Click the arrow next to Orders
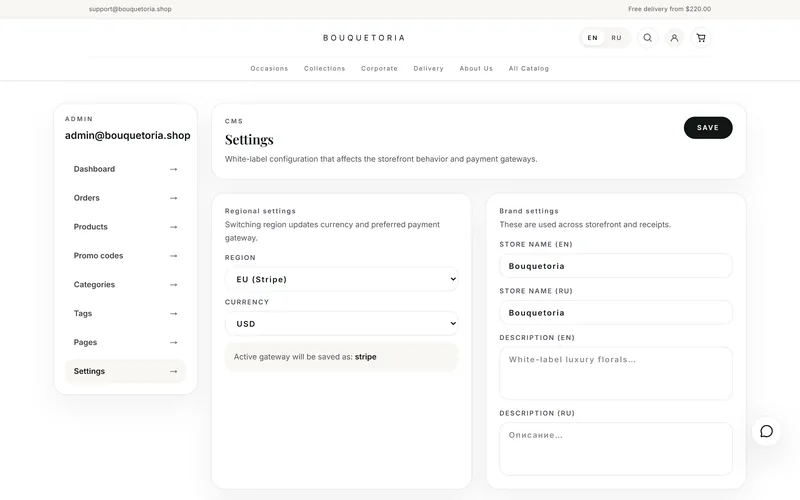The height and width of the screenshot is (500, 800). pyautogui.click(x=173, y=198)
